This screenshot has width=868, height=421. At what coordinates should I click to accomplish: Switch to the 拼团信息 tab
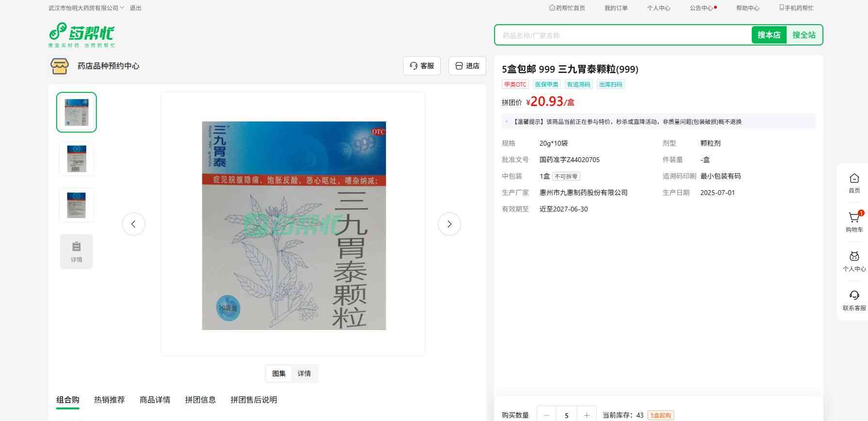(x=201, y=400)
